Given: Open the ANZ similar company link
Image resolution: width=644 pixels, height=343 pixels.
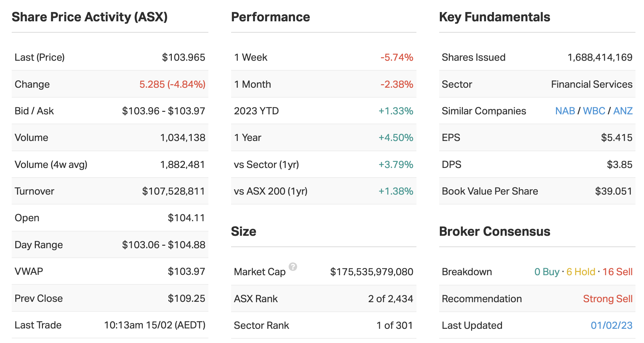Looking at the screenshot, I should coord(623,111).
